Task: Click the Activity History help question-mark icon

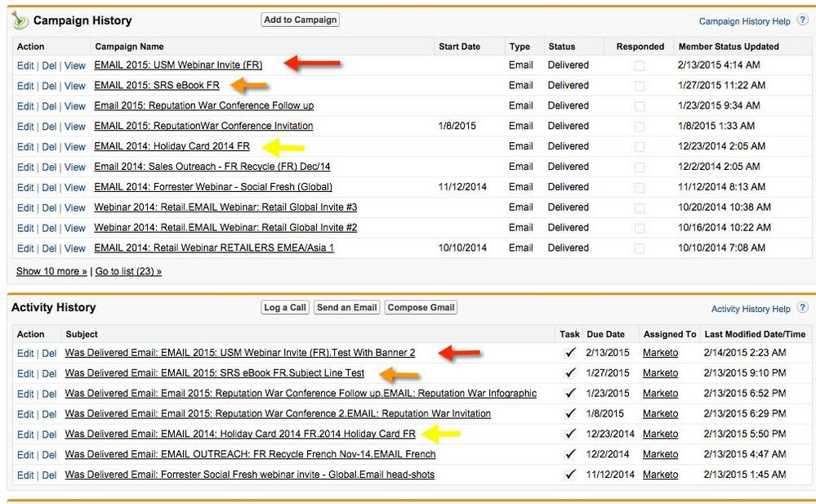Action: pos(802,307)
